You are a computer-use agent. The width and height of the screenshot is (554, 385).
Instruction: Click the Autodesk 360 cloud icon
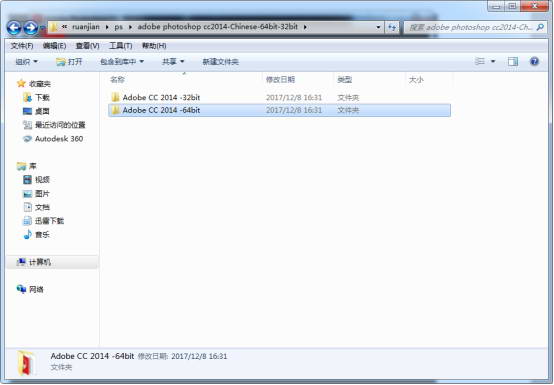[27, 138]
